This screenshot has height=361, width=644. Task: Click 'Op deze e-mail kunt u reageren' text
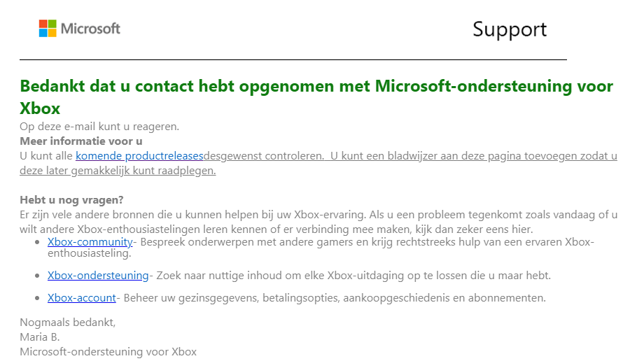pos(99,127)
